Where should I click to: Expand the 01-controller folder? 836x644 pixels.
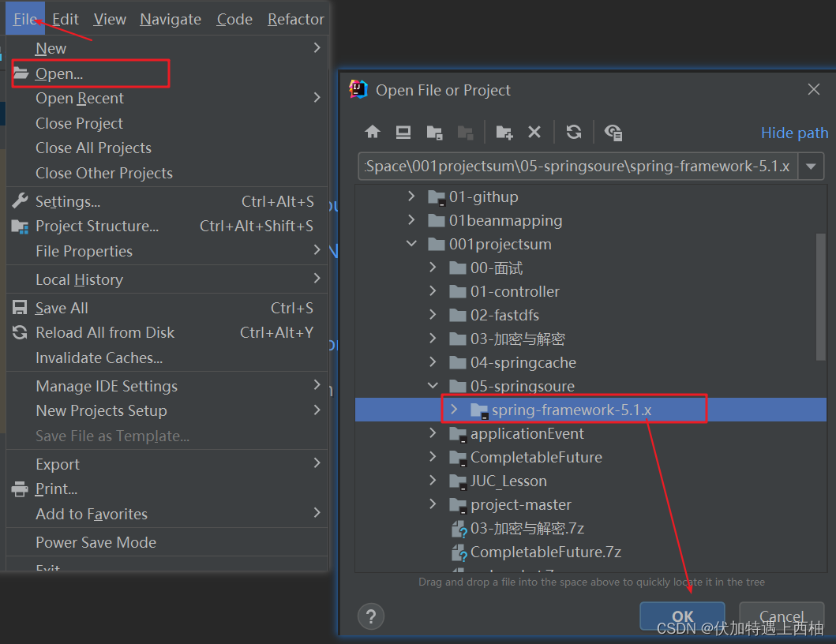tap(433, 290)
